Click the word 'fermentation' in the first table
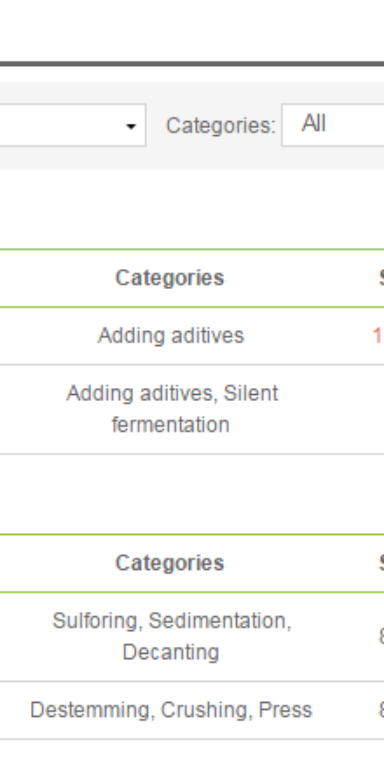 point(170,425)
